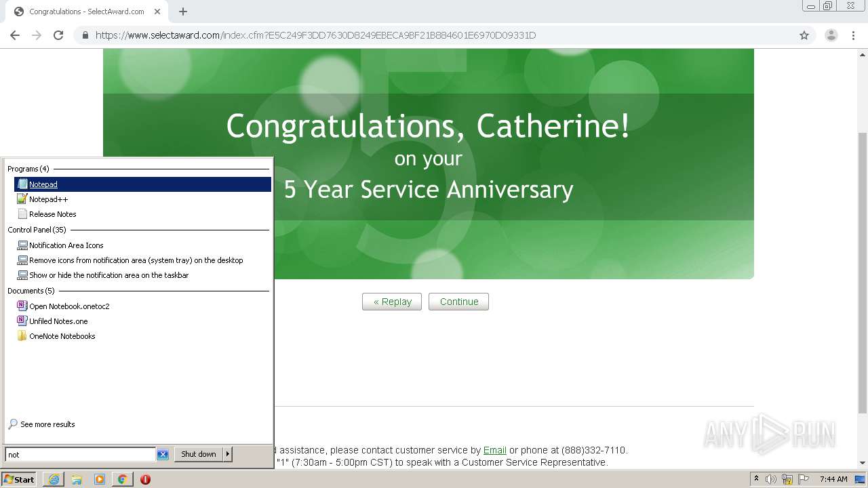The height and width of the screenshot is (488, 868).
Task: Bookmark this page with the star
Action: [x=804, y=35]
